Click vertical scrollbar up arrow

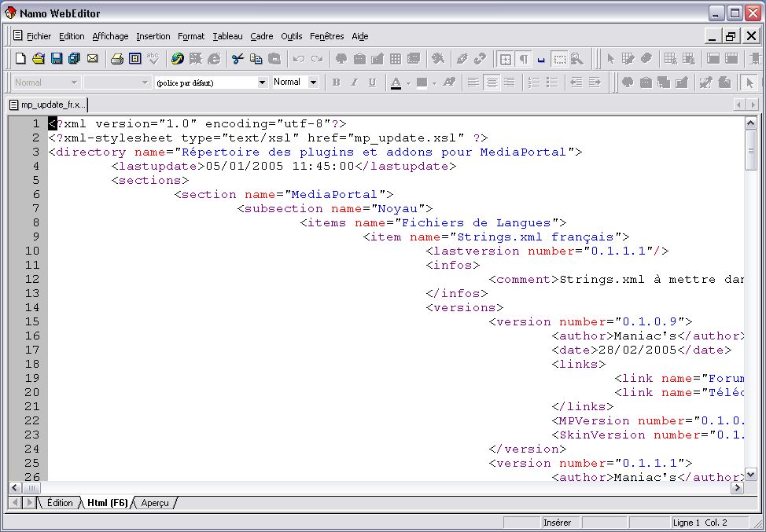751,123
